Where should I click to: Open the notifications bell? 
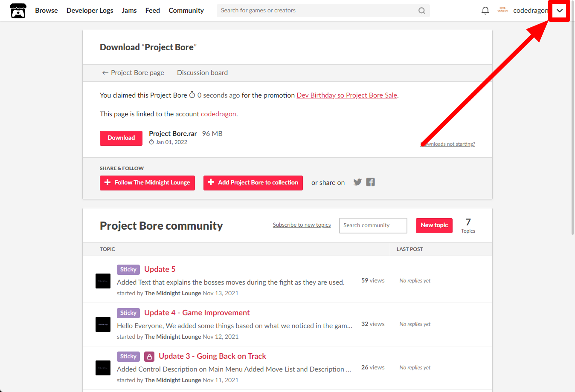tap(485, 11)
